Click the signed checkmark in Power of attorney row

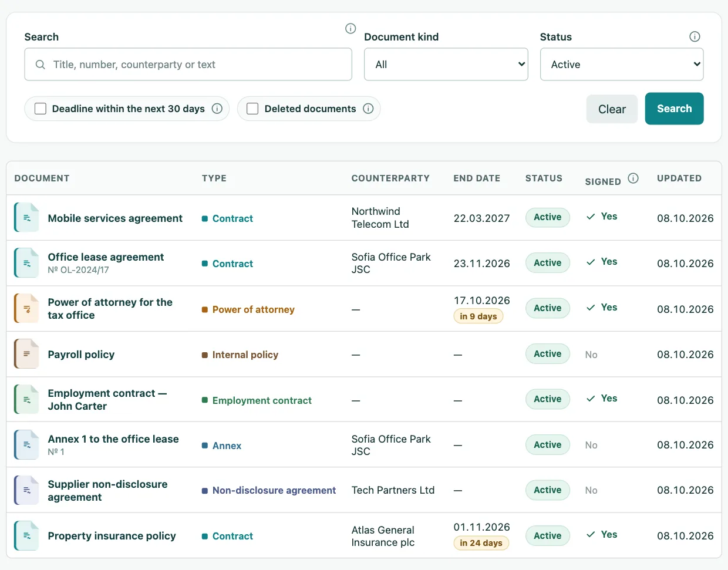[x=591, y=308]
